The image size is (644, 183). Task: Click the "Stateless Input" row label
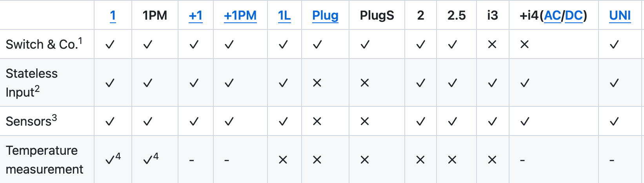[31, 83]
